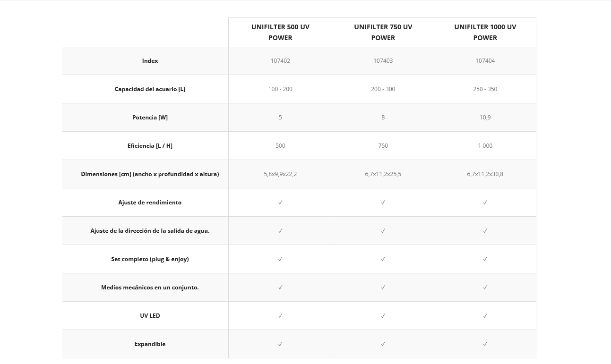
Task: Click the Expandible checkmark for UNIFILTER 1000
Action: click(x=485, y=344)
